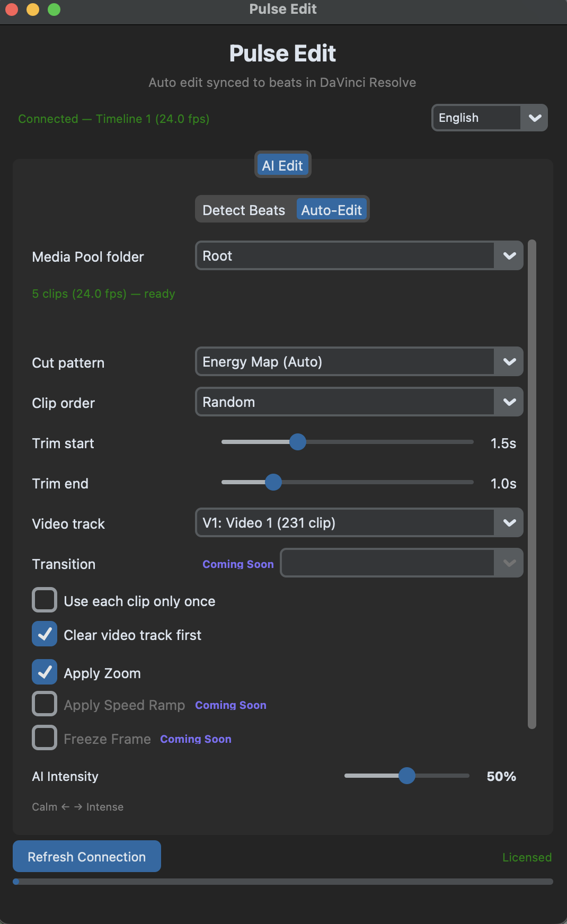Minimize the Pulse Edit window
Viewport: 567px width, 924px height.
coord(33,10)
